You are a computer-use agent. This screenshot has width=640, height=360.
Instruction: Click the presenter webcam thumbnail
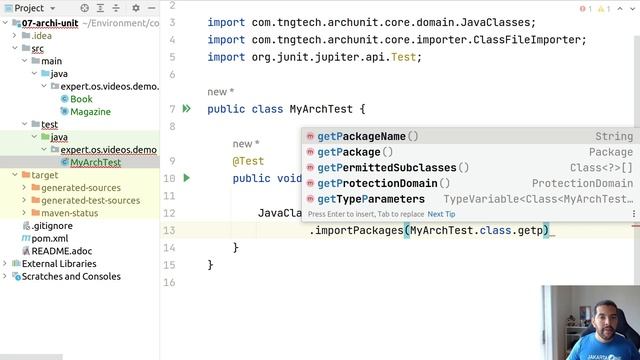click(x=591, y=322)
